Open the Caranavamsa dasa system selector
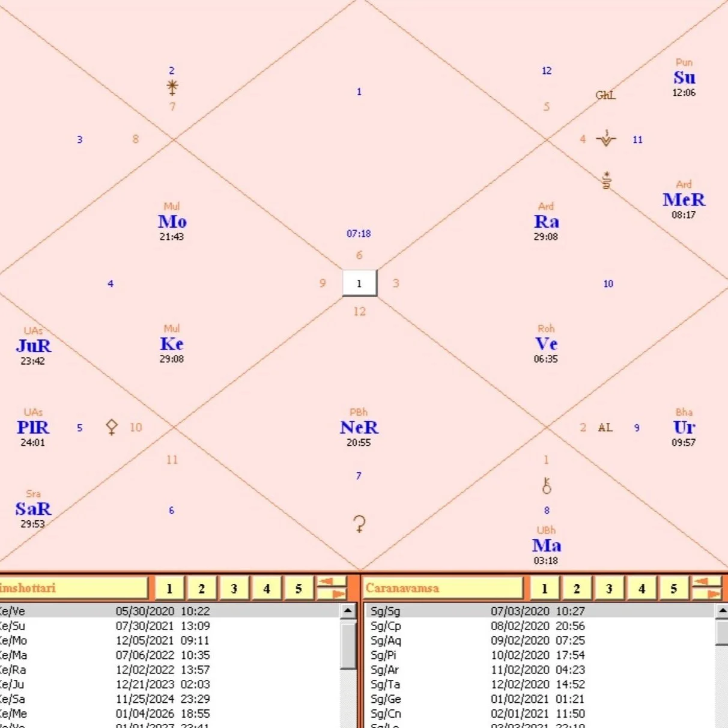Screen dimensions: 728x728 pyautogui.click(x=443, y=588)
